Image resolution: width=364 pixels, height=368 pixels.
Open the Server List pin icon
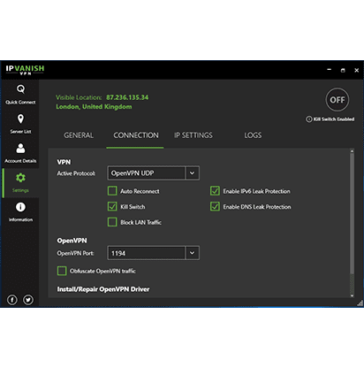point(20,119)
